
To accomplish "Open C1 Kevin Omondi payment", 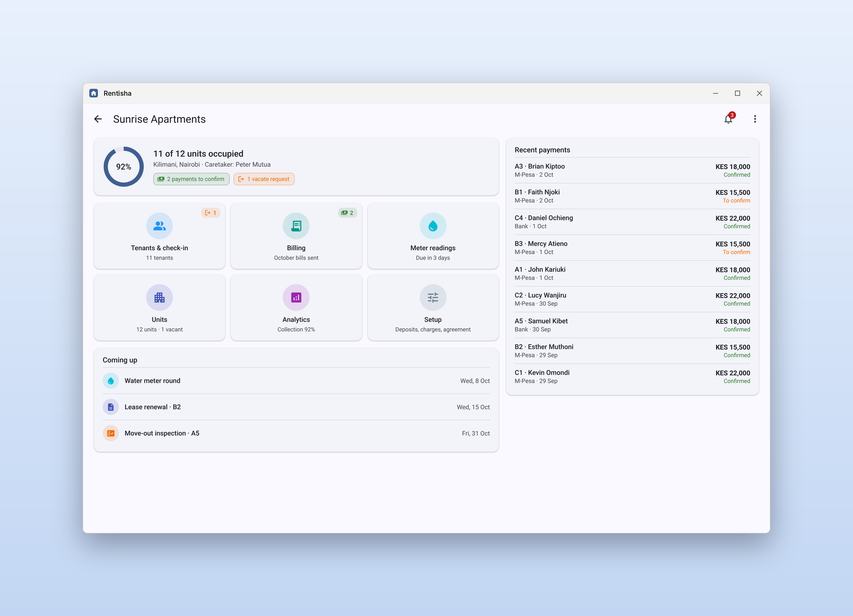I will click(632, 376).
